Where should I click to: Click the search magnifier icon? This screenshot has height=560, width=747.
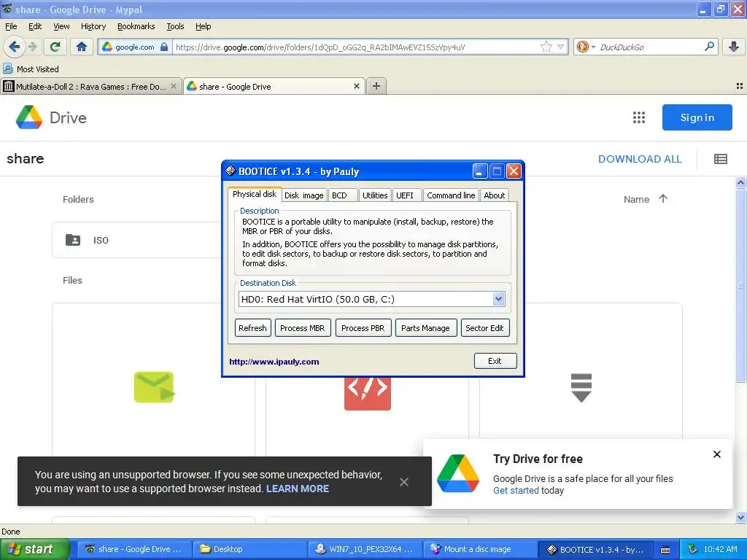709,47
